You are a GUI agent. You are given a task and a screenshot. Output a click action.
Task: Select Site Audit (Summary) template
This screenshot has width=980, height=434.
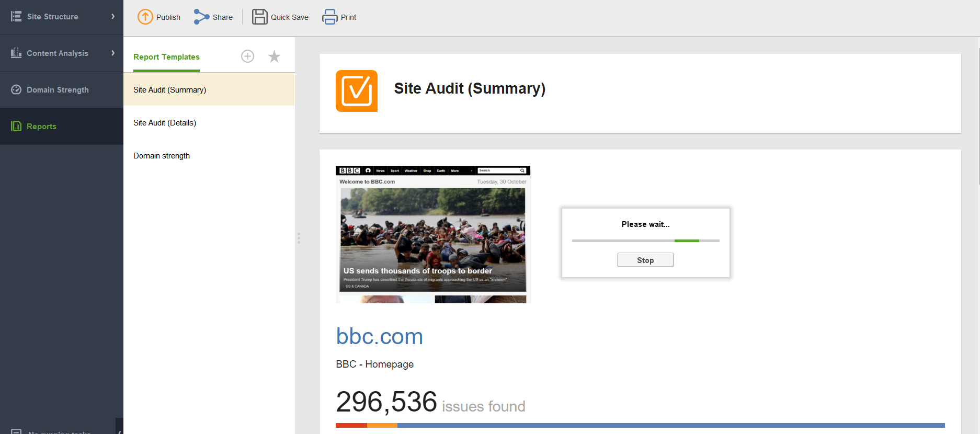pos(169,90)
